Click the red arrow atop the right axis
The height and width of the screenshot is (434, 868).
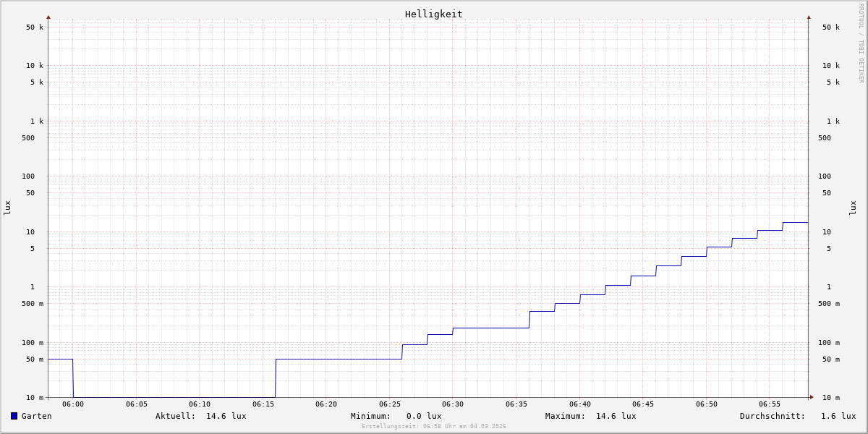click(x=809, y=17)
